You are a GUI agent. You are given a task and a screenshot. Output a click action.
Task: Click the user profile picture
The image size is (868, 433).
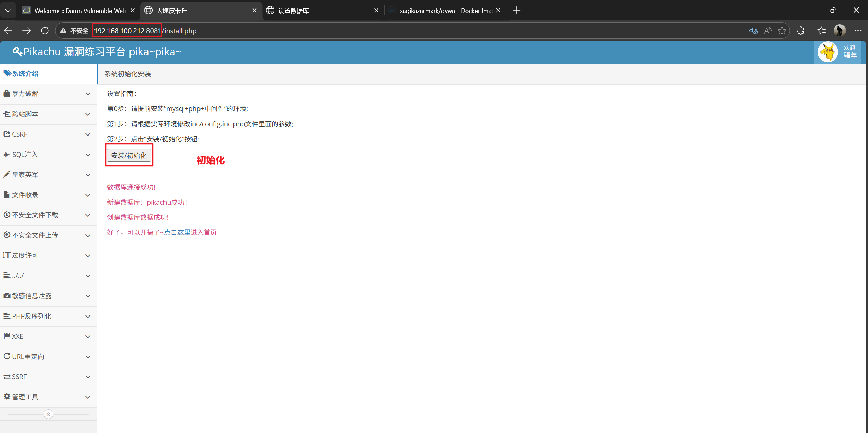click(x=839, y=31)
